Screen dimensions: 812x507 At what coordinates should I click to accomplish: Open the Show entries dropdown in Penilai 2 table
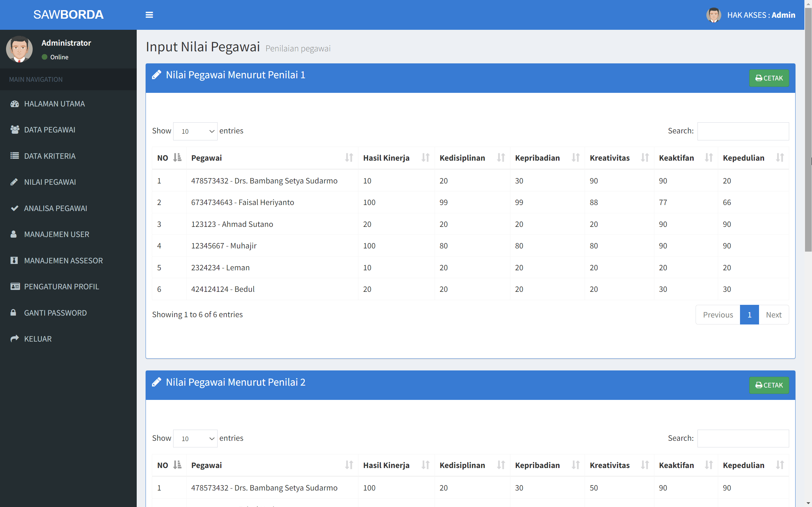[195, 438]
